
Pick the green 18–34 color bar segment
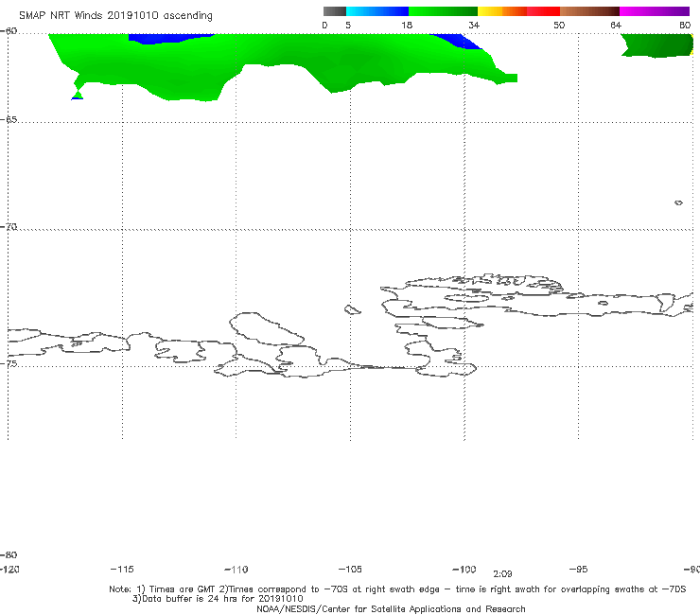(x=443, y=11)
